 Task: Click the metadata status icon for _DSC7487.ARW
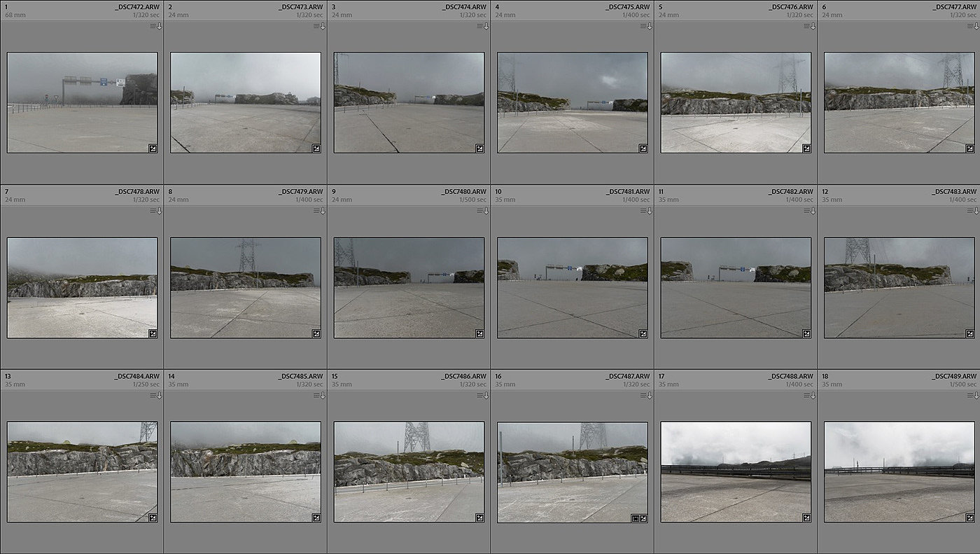tap(647, 396)
